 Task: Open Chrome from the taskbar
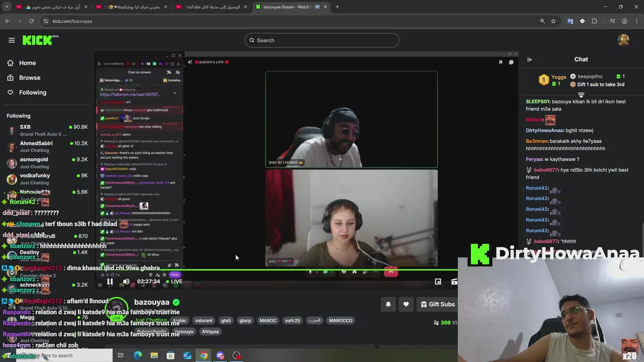click(203, 355)
